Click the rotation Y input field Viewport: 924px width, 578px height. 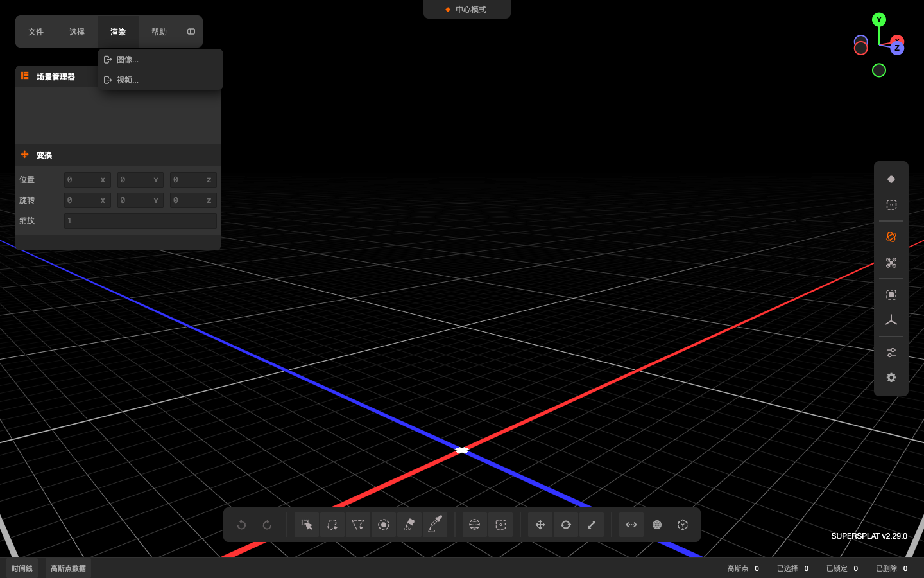[140, 200]
